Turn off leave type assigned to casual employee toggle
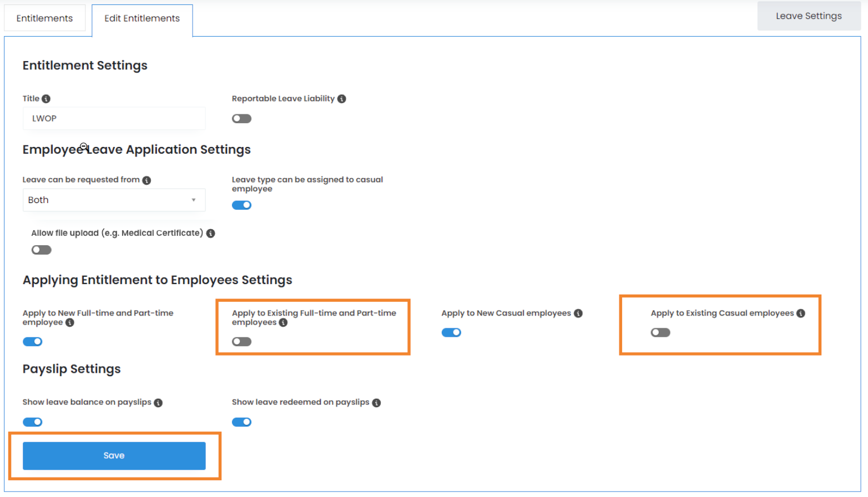 [241, 205]
